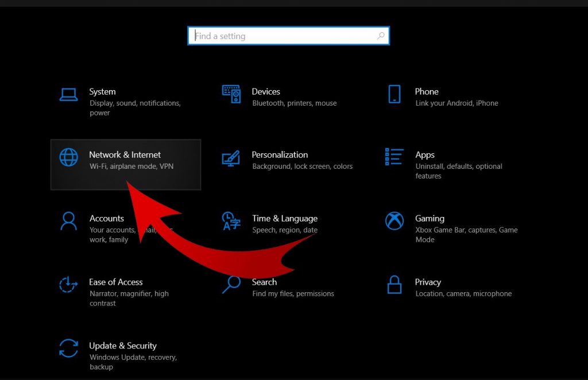
Task: Click 'Windows Update, recovery, backup' description
Action: (x=133, y=362)
